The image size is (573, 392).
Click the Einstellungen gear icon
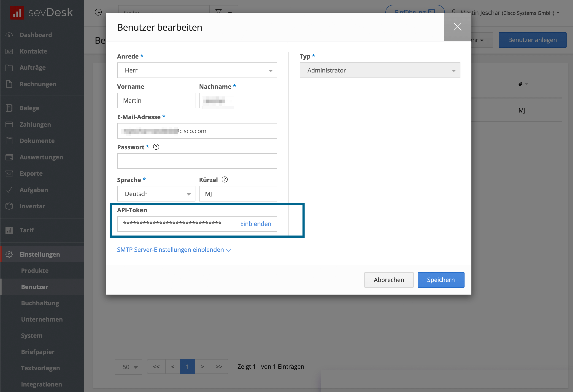(9, 254)
